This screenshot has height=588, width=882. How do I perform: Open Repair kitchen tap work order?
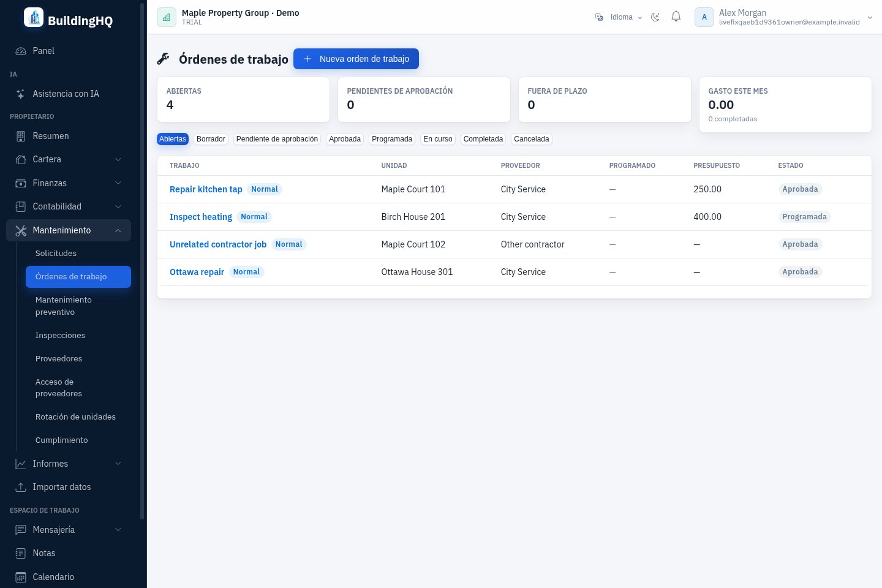[206, 189]
